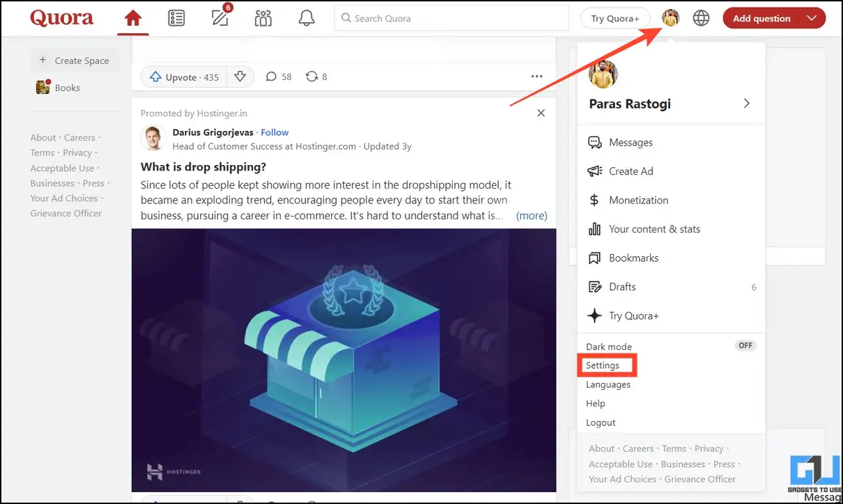Open Press link in left sidebar
This screenshot has height=504, width=843.
[x=93, y=183]
